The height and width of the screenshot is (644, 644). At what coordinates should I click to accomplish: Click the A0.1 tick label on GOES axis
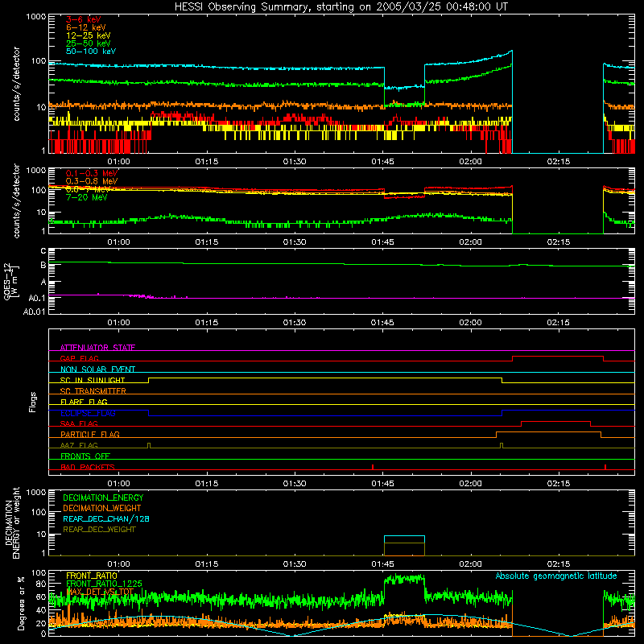(37, 298)
